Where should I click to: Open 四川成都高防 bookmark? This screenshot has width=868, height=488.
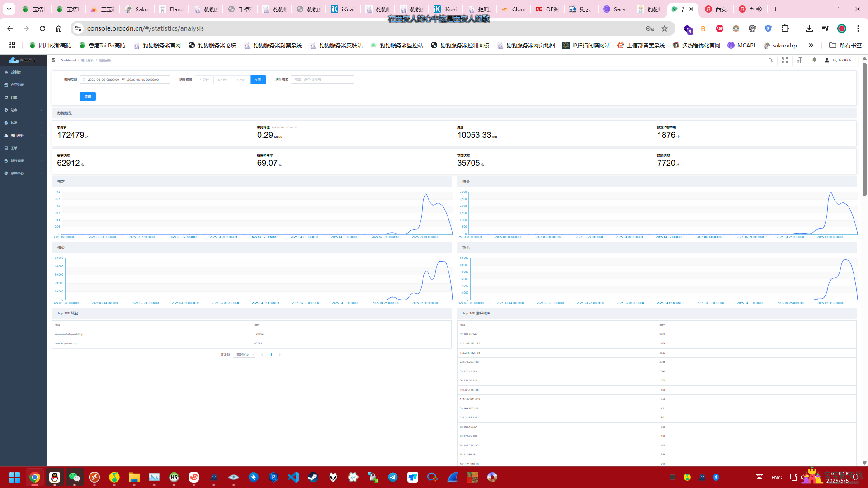(x=50, y=45)
